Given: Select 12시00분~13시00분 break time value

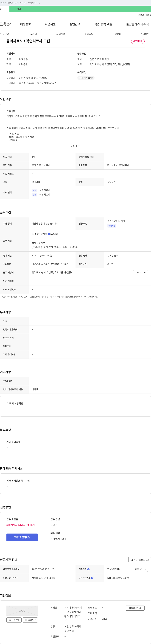Looking at the screenshot, I should [x=42, y=255].
